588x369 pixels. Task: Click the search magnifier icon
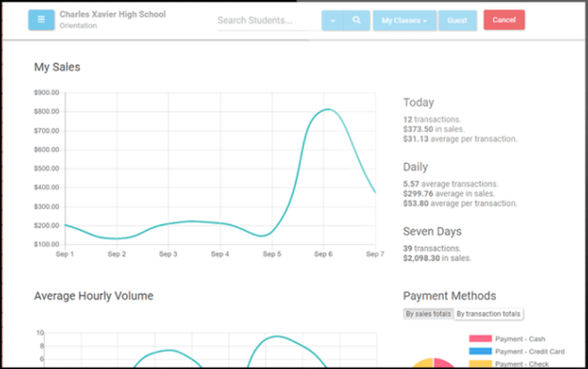point(357,20)
